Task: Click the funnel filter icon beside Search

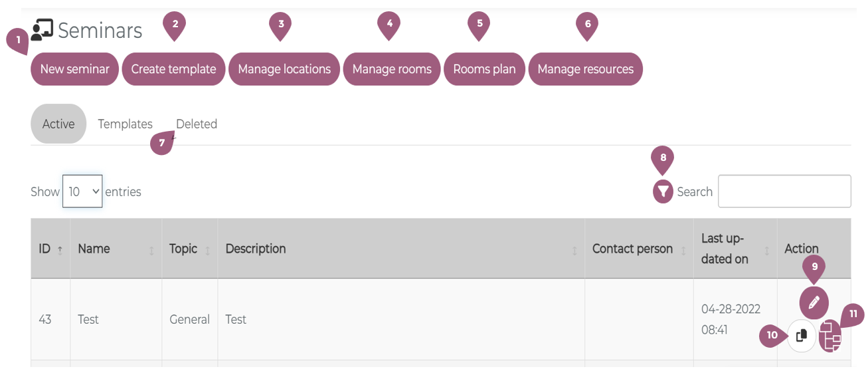Action: 663,191
